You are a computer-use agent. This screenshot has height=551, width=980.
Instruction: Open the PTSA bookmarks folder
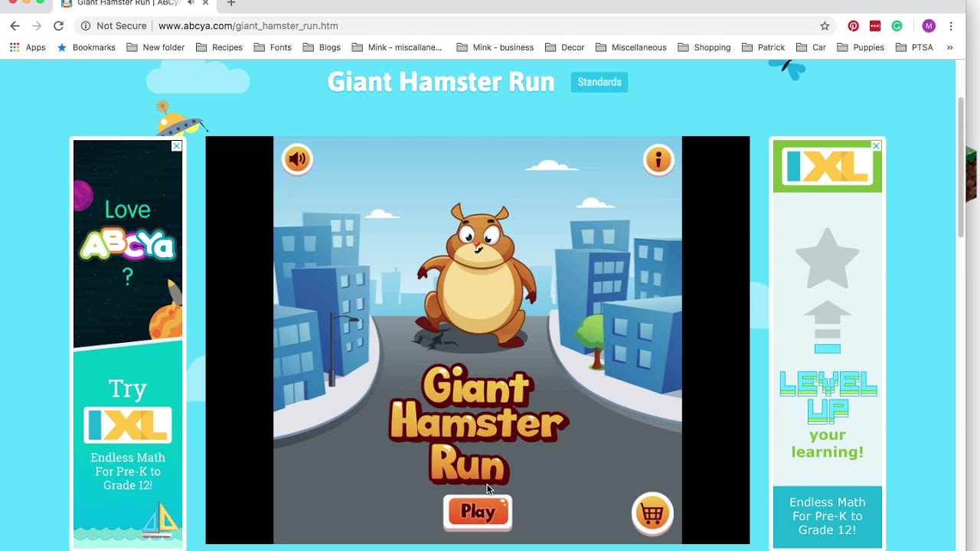pyautogui.click(x=914, y=47)
